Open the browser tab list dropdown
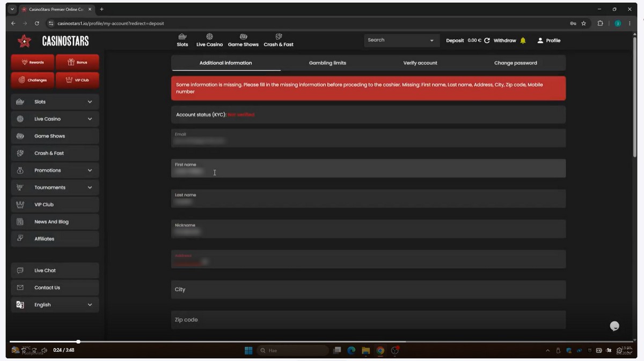Screen dimensions: 644x361 pos(12,9)
